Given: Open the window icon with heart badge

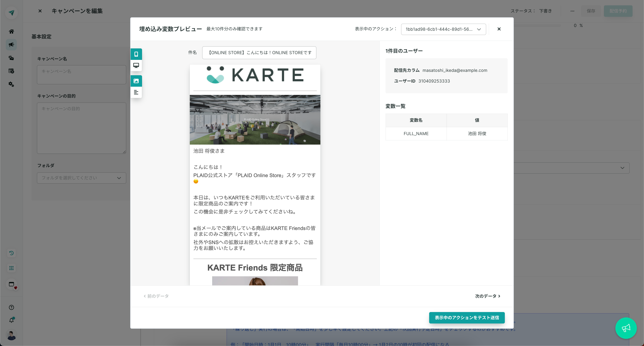Looking at the screenshot, I should click(12, 284).
